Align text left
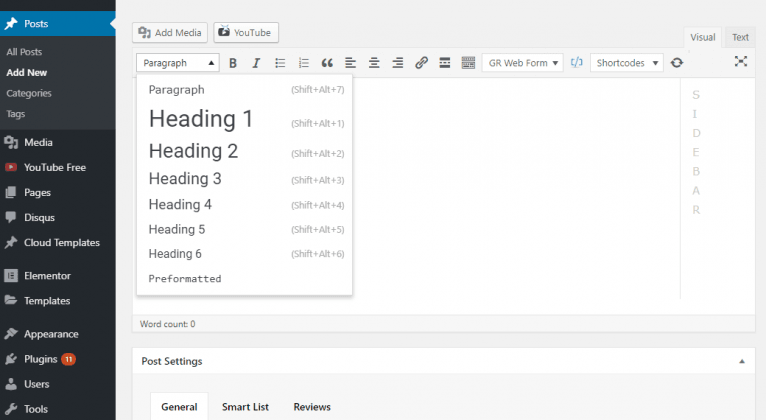Image resolution: width=766 pixels, height=420 pixels. [x=350, y=63]
